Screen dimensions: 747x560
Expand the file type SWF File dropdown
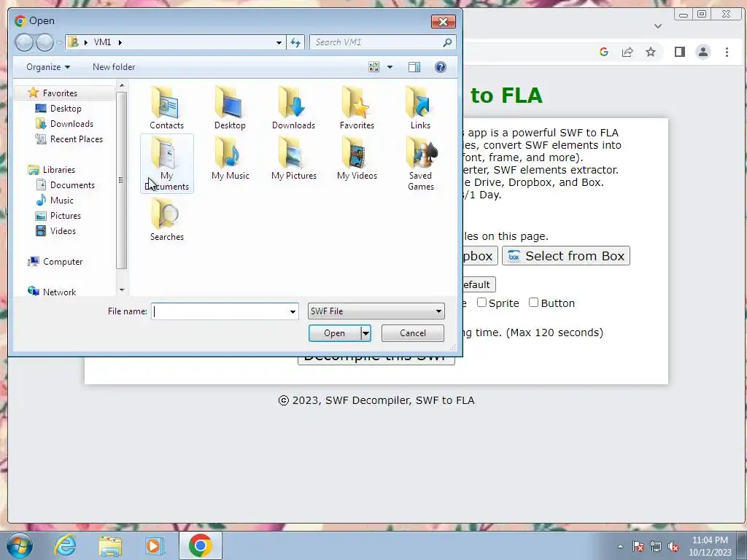[438, 311]
